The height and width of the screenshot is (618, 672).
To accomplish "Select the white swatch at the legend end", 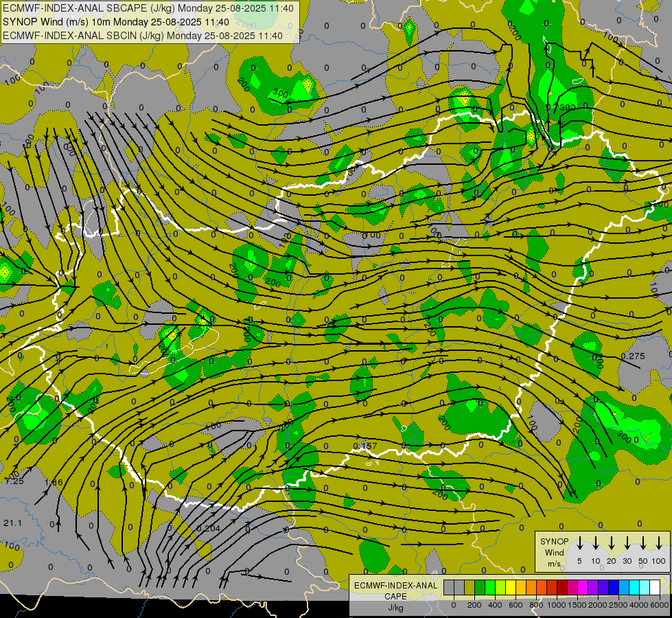I will pos(655,587).
